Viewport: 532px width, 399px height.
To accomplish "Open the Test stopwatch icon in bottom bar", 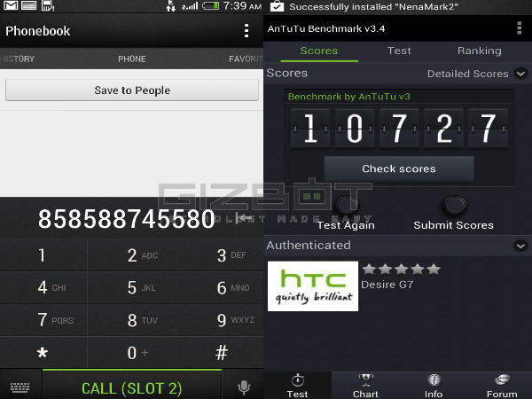I will point(298,379).
